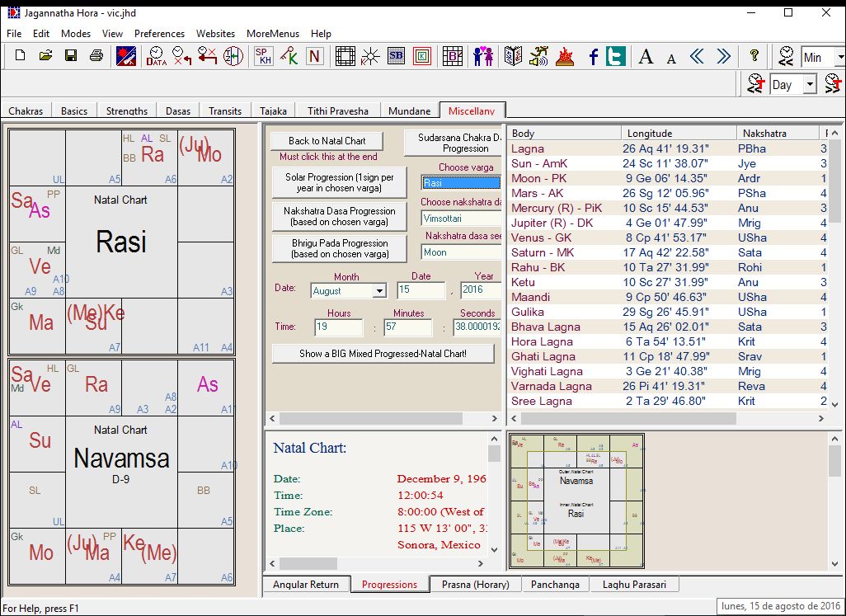Select the Panchanga bottom tab
Screen dimensions: 846x616
point(555,584)
